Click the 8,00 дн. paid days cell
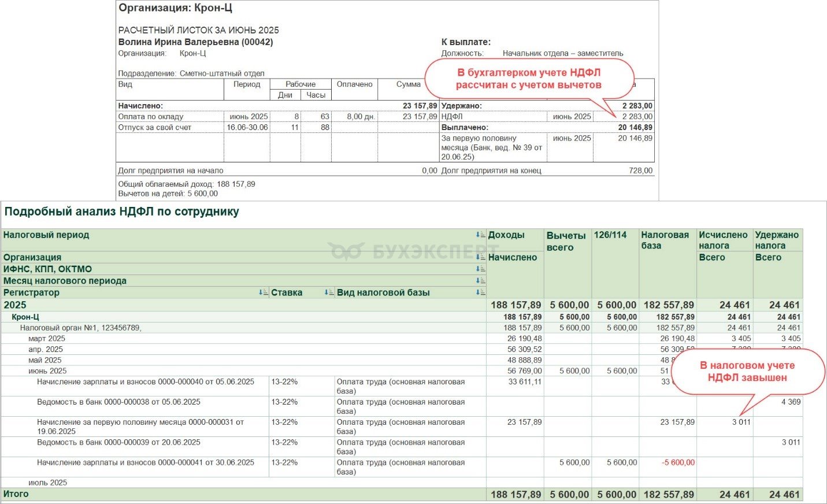The image size is (827, 504). pos(361,116)
